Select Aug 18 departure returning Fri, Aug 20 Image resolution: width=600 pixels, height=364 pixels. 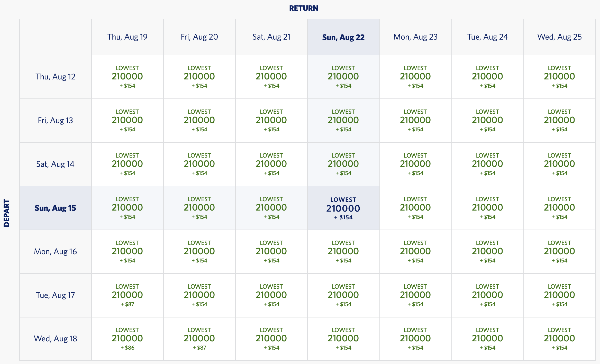[199, 338]
